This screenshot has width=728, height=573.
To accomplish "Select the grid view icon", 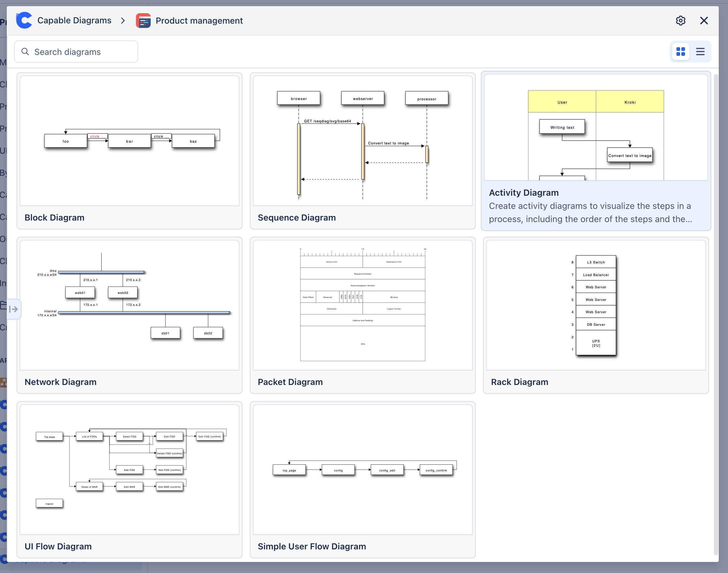I will (680, 51).
